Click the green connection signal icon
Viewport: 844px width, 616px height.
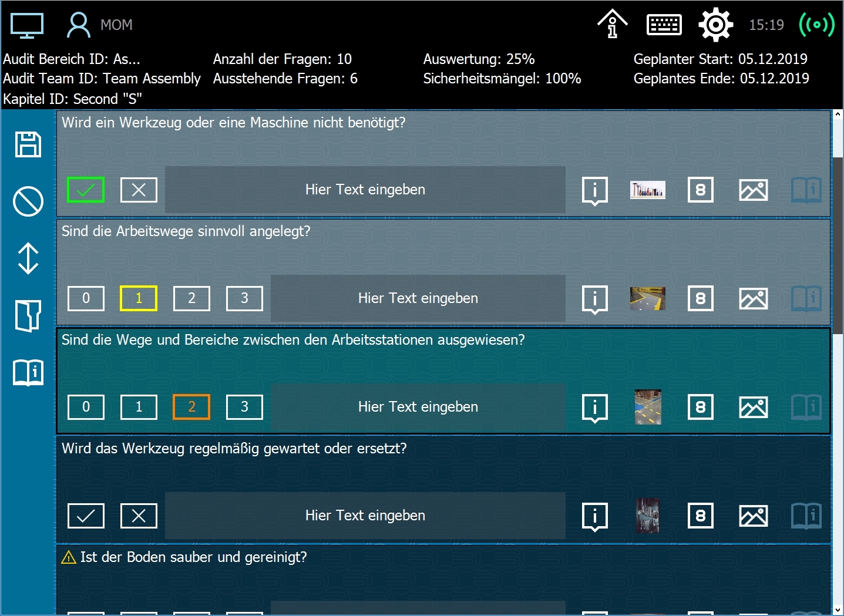coord(816,25)
